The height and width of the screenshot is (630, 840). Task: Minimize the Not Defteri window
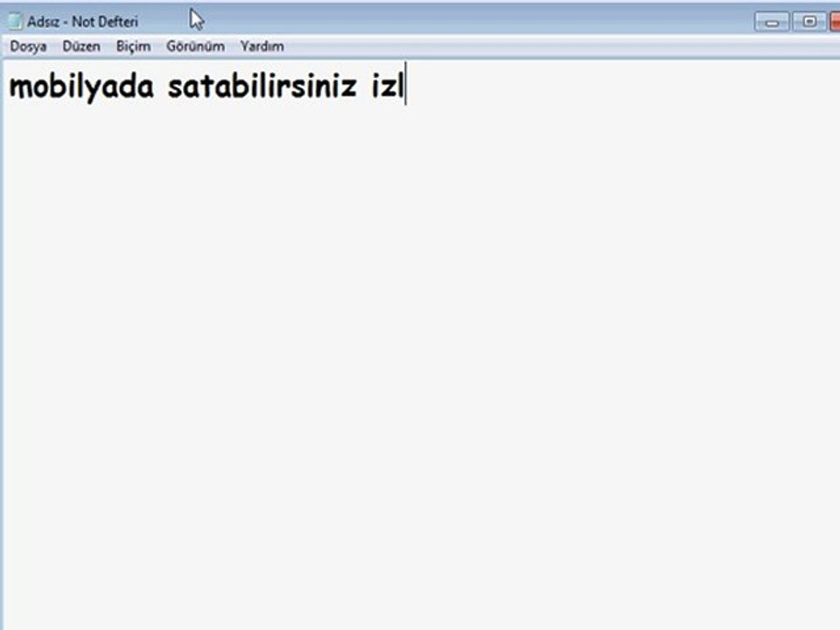(772, 22)
